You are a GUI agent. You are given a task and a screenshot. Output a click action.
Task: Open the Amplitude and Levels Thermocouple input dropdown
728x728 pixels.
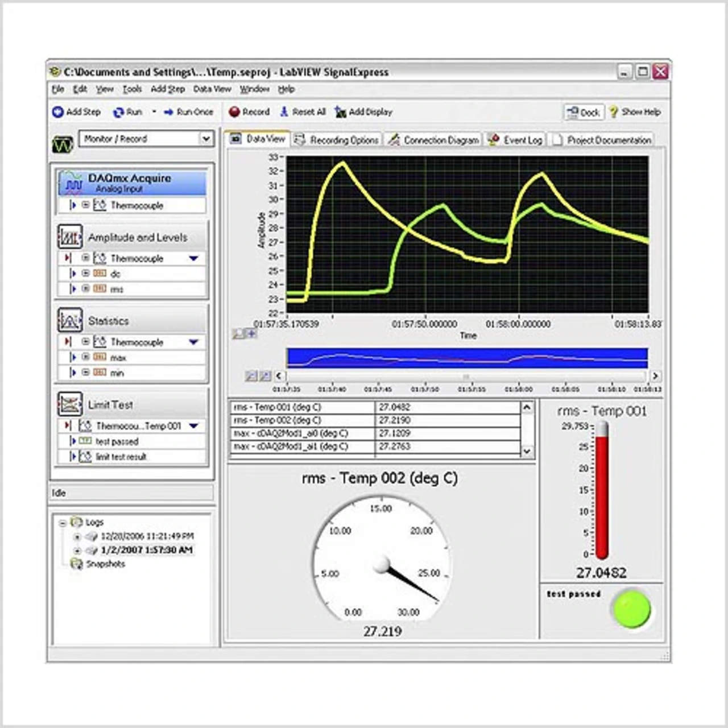193,258
